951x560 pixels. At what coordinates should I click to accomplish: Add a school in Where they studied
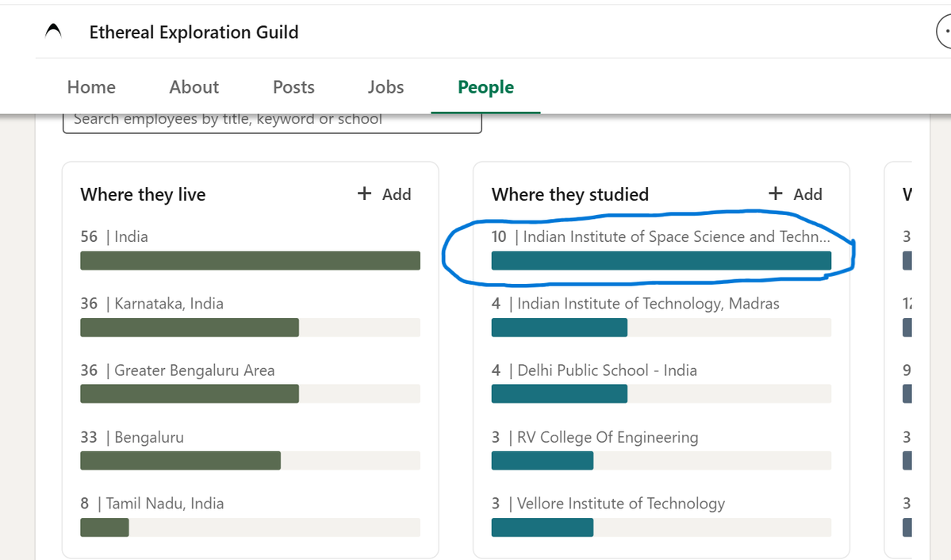click(x=796, y=194)
